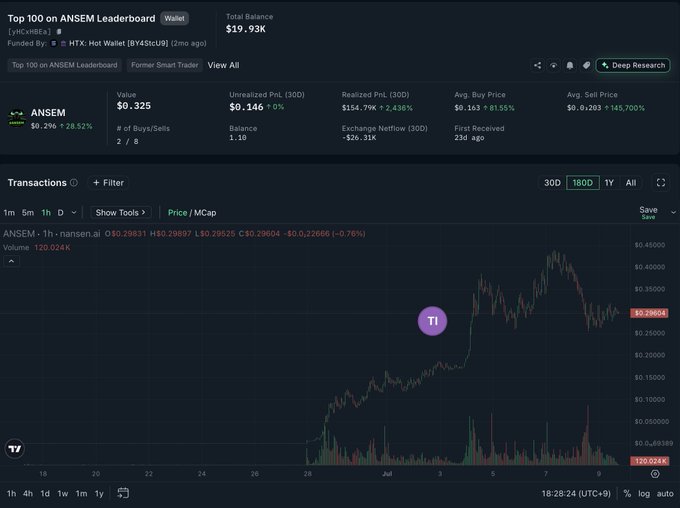Select the 1h bottom range
Viewport: 680px width, 508px height.
11,493
